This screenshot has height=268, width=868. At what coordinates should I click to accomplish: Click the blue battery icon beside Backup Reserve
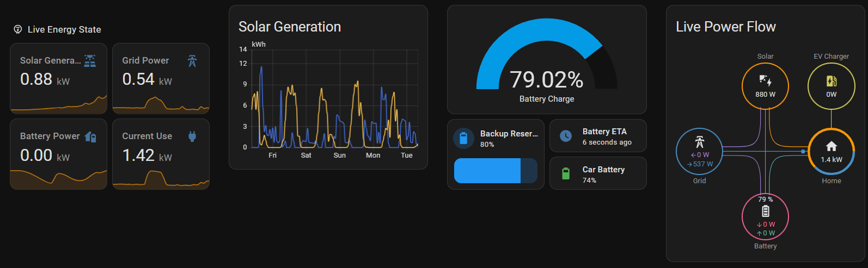click(463, 138)
